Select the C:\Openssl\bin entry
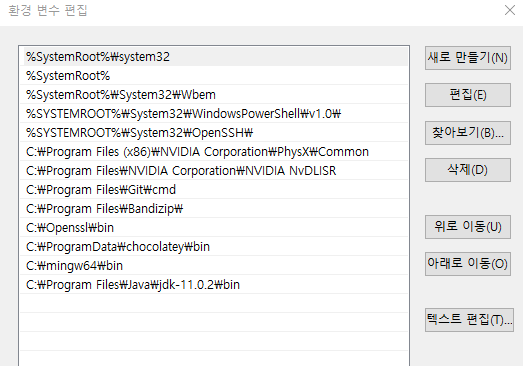This screenshot has width=523, height=366. (x=214, y=228)
